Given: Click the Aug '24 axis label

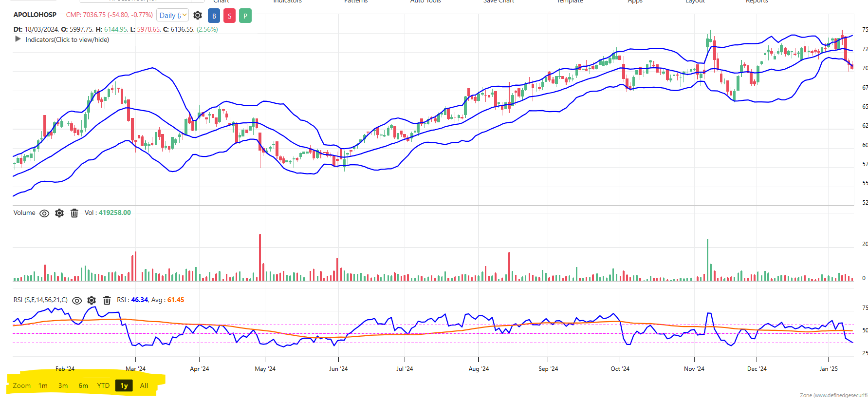Looking at the screenshot, I should 479,369.
